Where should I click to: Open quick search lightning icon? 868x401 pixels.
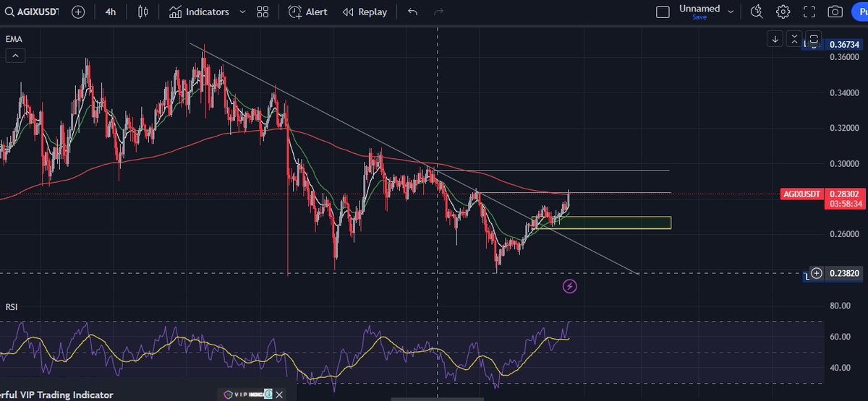point(757,12)
